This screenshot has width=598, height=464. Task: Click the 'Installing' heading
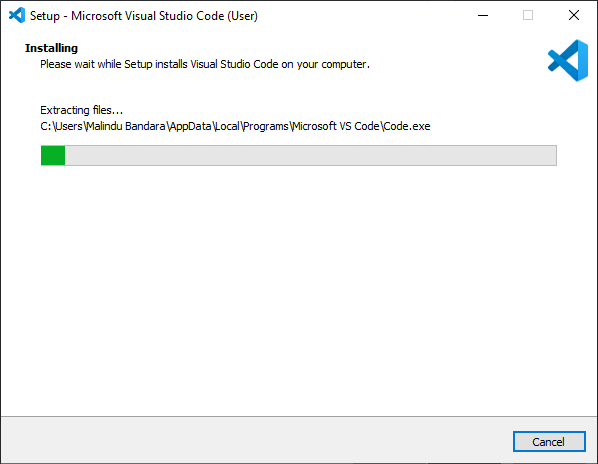(51, 48)
